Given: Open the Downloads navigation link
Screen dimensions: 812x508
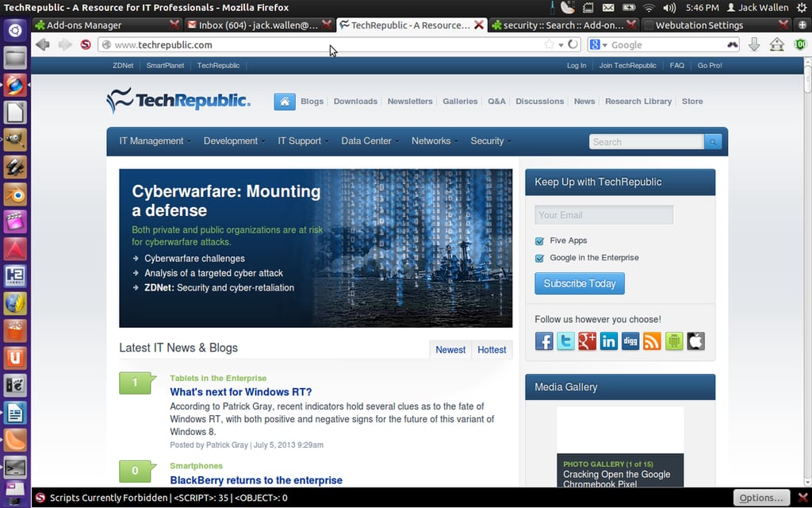Looking at the screenshot, I should click(x=355, y=102).
